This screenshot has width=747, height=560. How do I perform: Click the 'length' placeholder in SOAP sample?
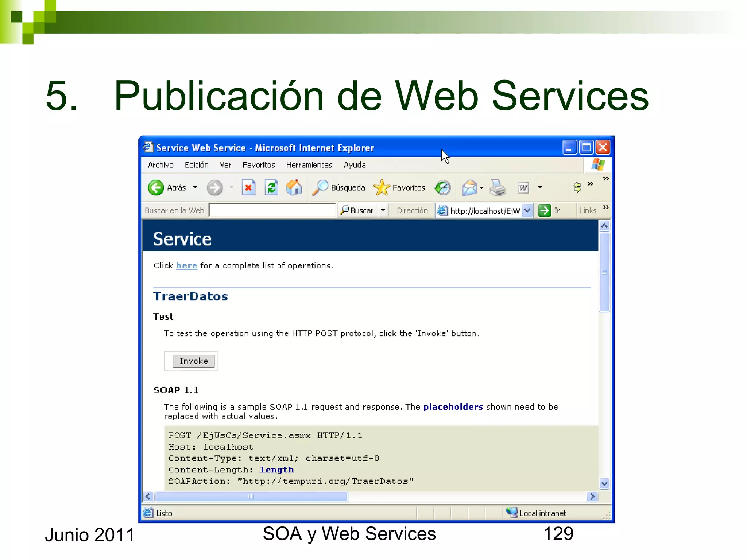[276, 470]
